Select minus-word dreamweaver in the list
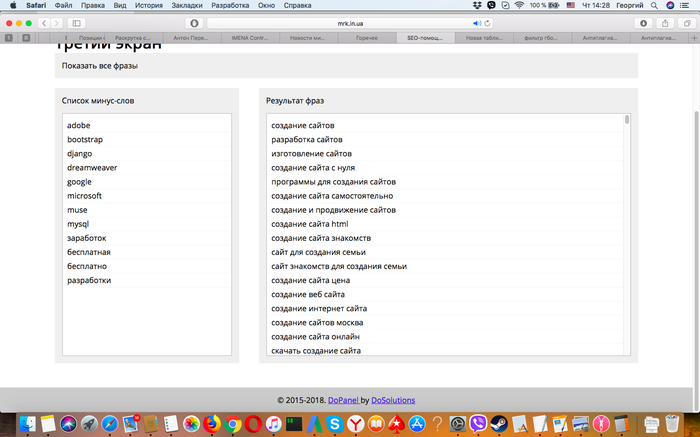This screenshot has width=700, height=437. click(92, 168)
